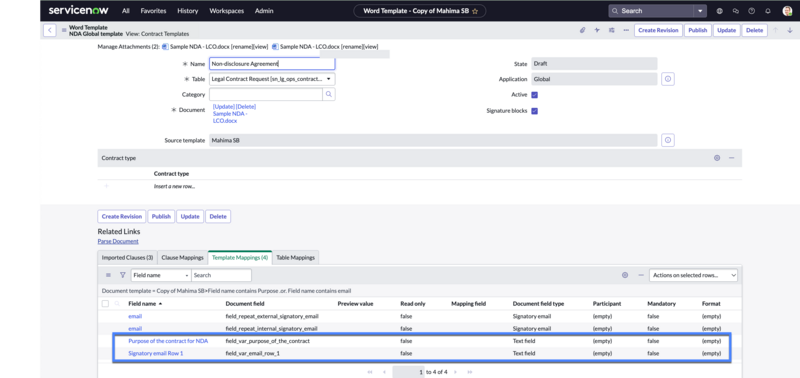Image resolution: width=800 pixels, height=378 pixels.
Task: Switch to Table Mappings tab
Action: pyautogui.click(x=295, y=258)
